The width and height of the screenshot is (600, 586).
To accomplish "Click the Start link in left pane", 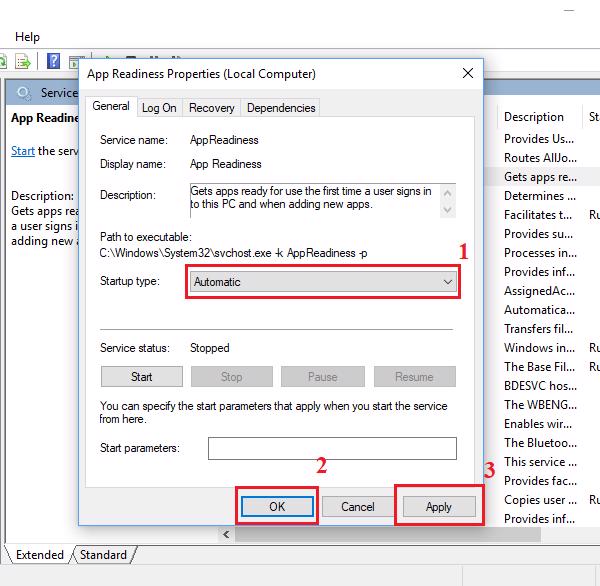I will tap(22, 151).
